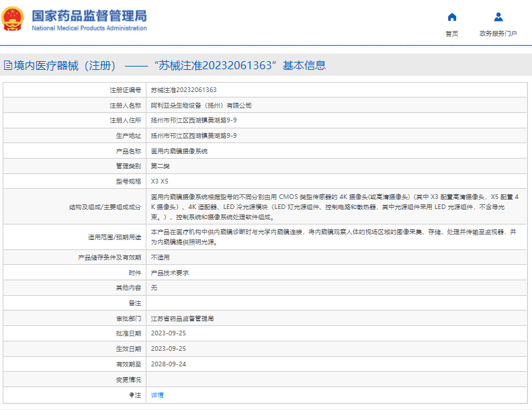Click the structure and composition description text
Screen dimensions: 532x410
pos(335,207)
